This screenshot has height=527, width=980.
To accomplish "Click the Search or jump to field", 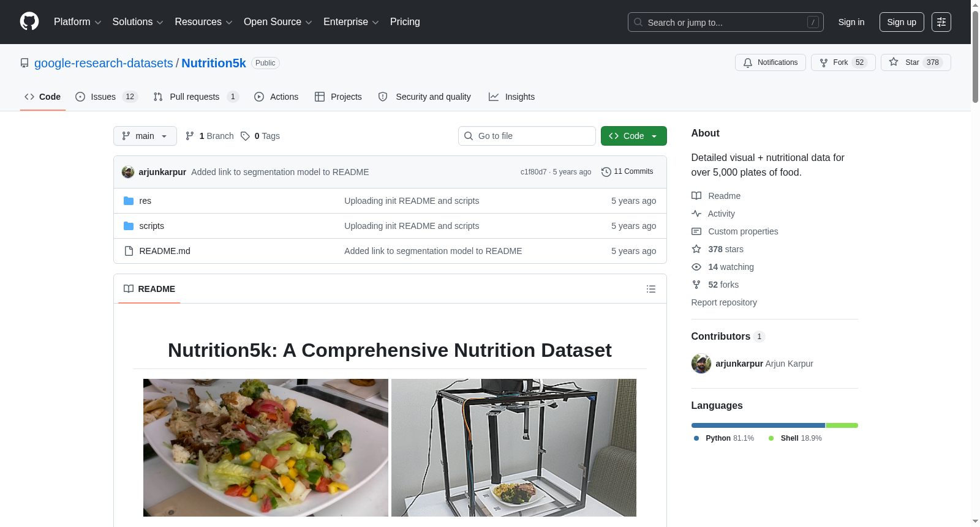I will 726,22.
